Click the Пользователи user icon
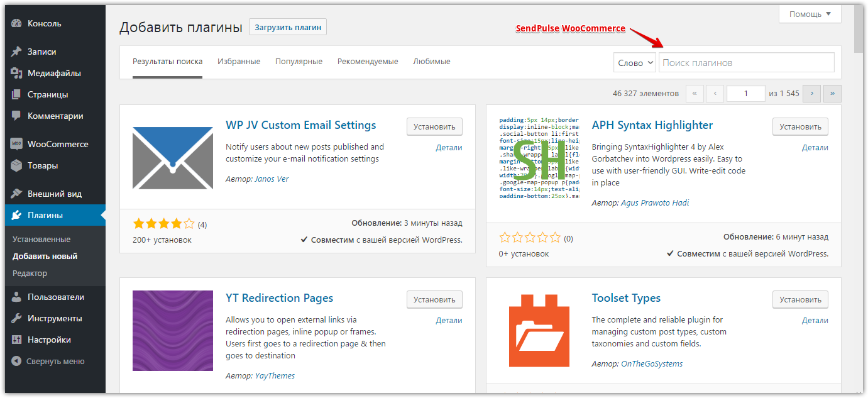The width and height of the screenshot is (868, 398). [17, 297]
